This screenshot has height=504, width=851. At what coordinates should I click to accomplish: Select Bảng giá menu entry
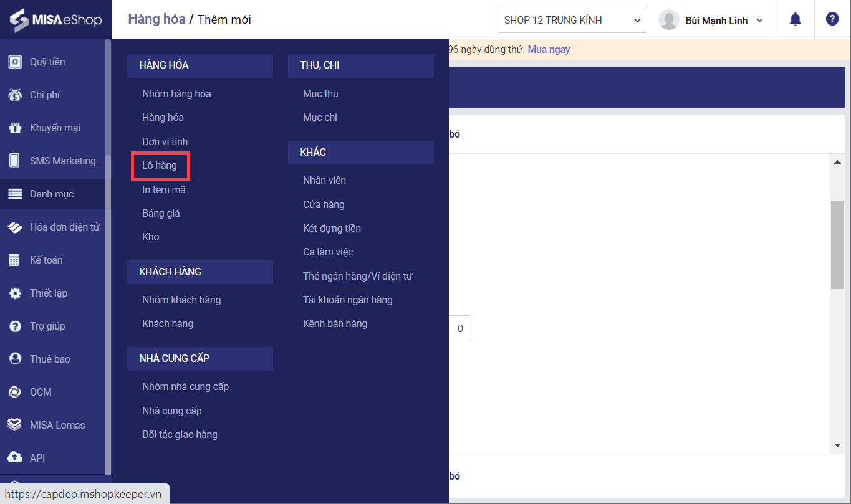click(x=161, y=213)
